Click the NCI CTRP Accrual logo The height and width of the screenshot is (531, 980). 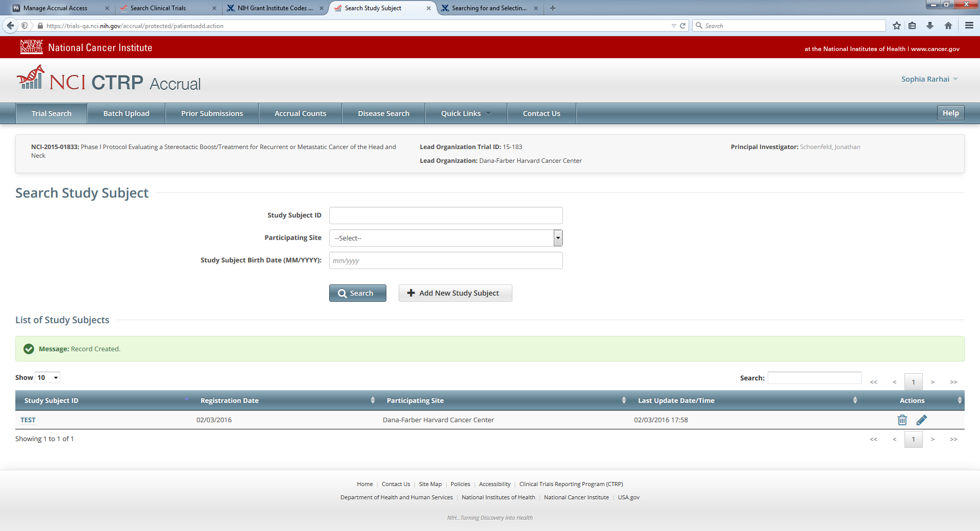pyautogui.click(x=109, y=79)
